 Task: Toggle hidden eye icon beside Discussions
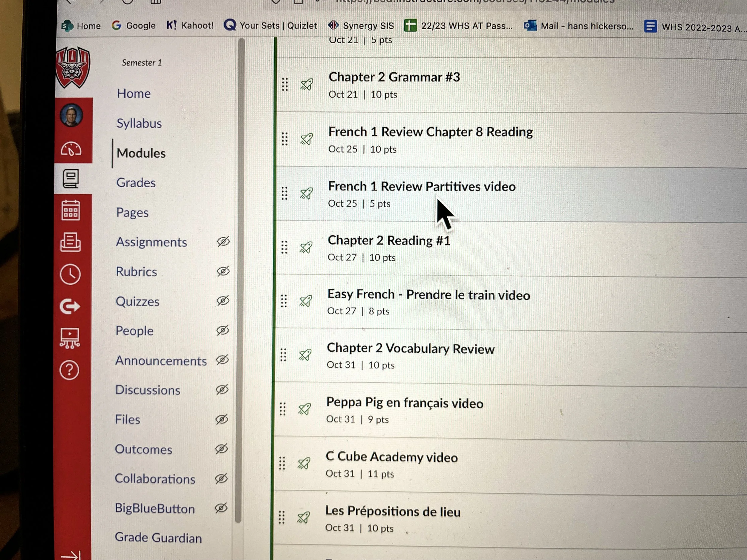click(x=222, y=389)
